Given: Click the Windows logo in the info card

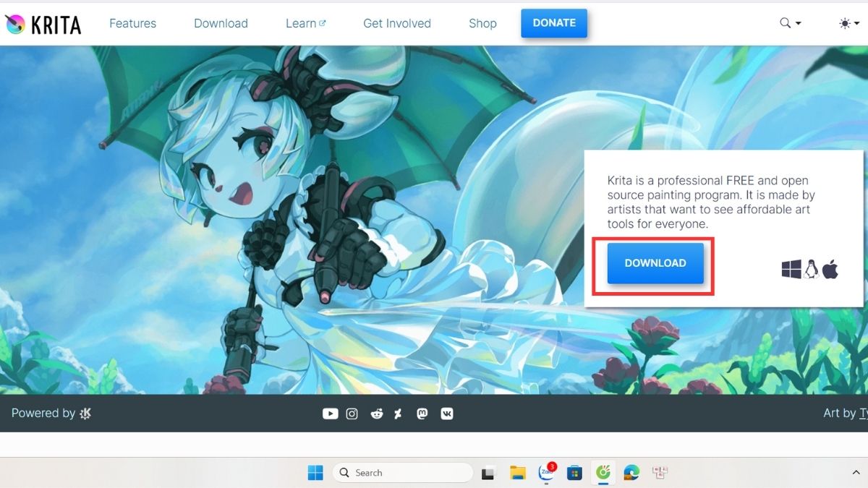Looking at the screenshot, I should (x=791, y=270).
